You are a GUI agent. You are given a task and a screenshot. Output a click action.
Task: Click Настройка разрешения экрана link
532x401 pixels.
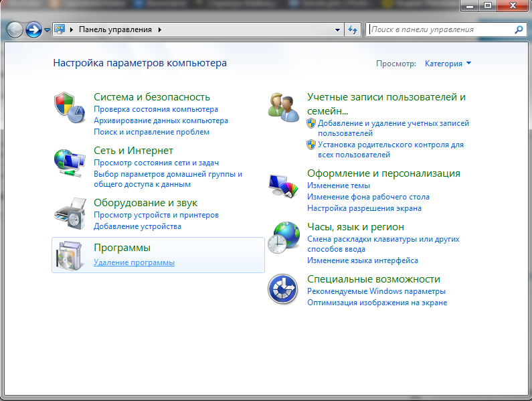point(364,208)
